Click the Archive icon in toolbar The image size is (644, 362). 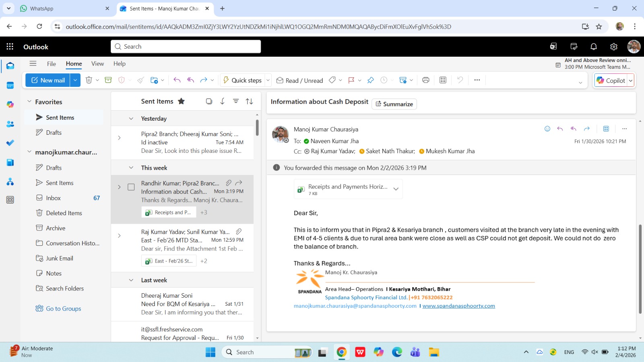click(x=108, y=80)
